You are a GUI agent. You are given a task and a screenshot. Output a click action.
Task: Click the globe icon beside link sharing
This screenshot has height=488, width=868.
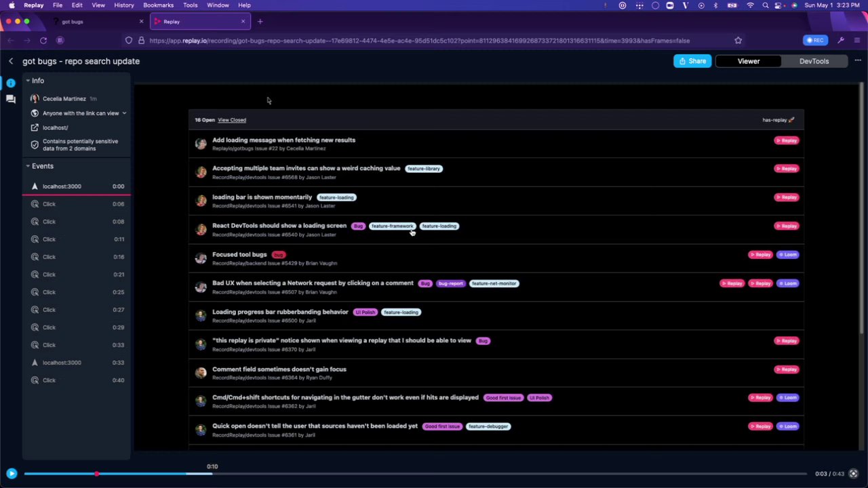pyautogui.click(x=35, y=113)
